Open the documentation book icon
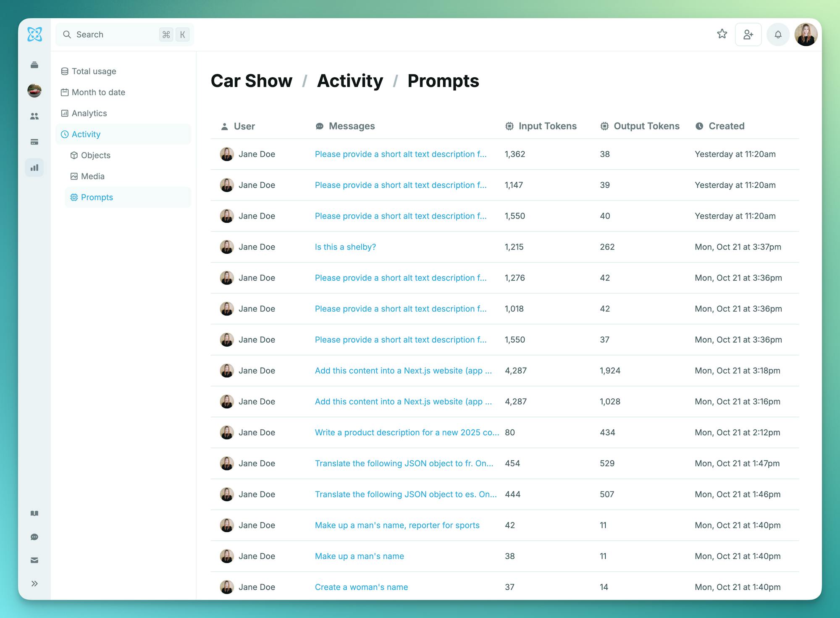Viewport: 840px width, 618px height. click(34, 513)
